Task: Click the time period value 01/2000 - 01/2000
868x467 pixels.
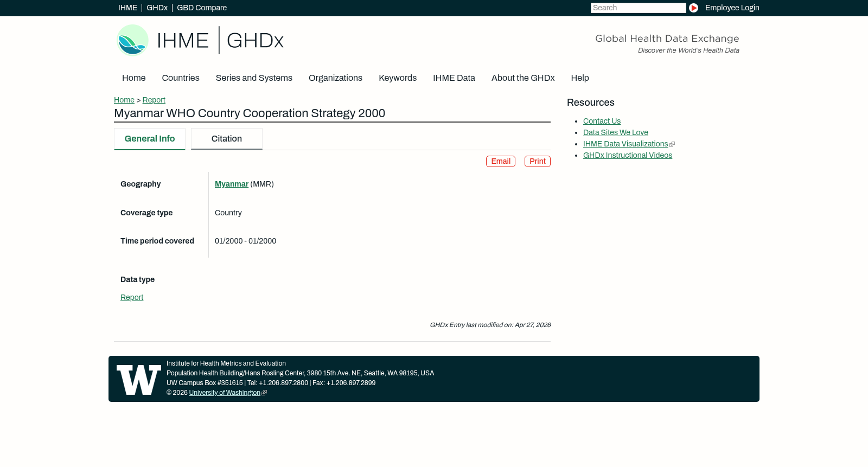Action: [245, 241]
